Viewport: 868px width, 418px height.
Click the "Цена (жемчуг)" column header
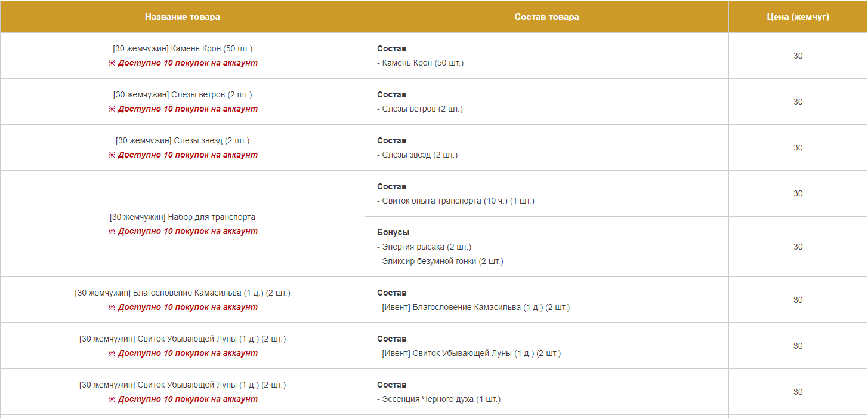pyautogui.click(x=798, y=17)
